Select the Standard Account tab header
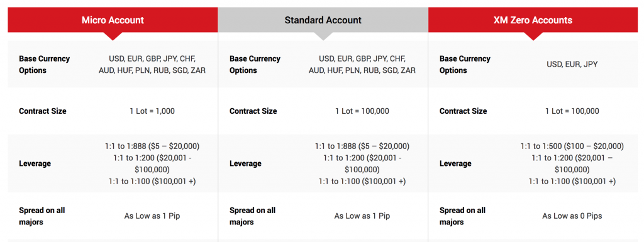 (323, 19)
